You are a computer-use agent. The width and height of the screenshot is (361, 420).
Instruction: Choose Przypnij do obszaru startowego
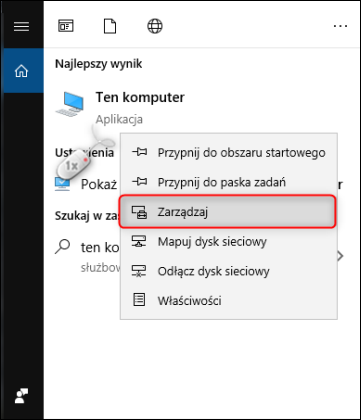coord(229,153)
